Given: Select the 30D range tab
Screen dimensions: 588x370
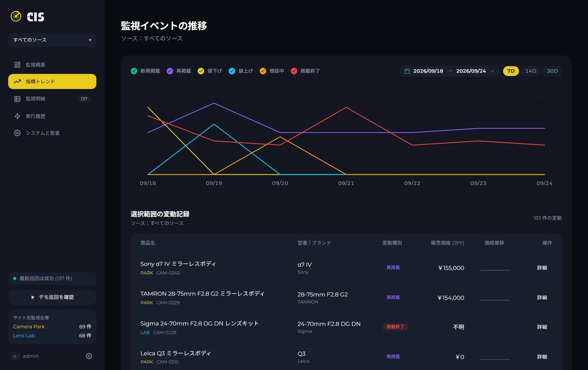Looking at the screenshot, I should pos(552,71).
